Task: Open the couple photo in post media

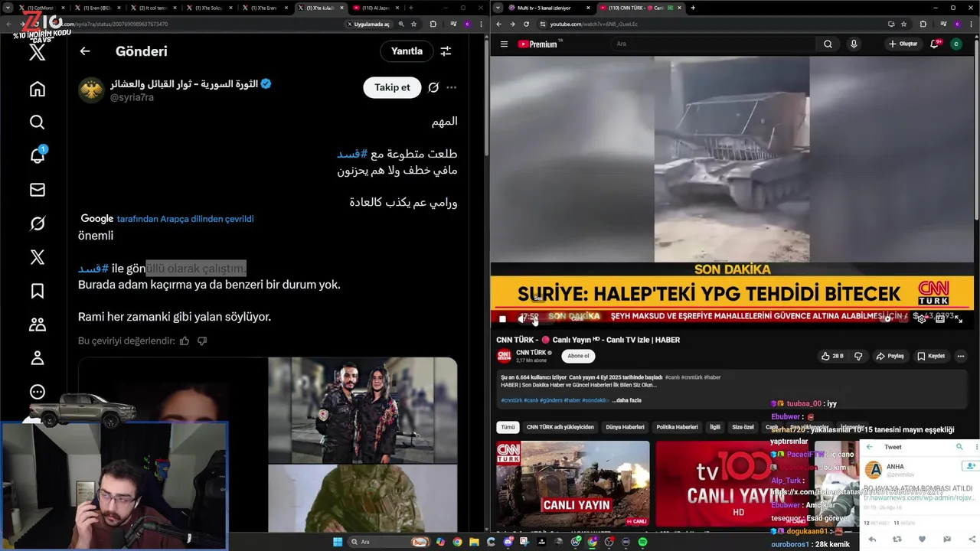Action: click(362, 410)
